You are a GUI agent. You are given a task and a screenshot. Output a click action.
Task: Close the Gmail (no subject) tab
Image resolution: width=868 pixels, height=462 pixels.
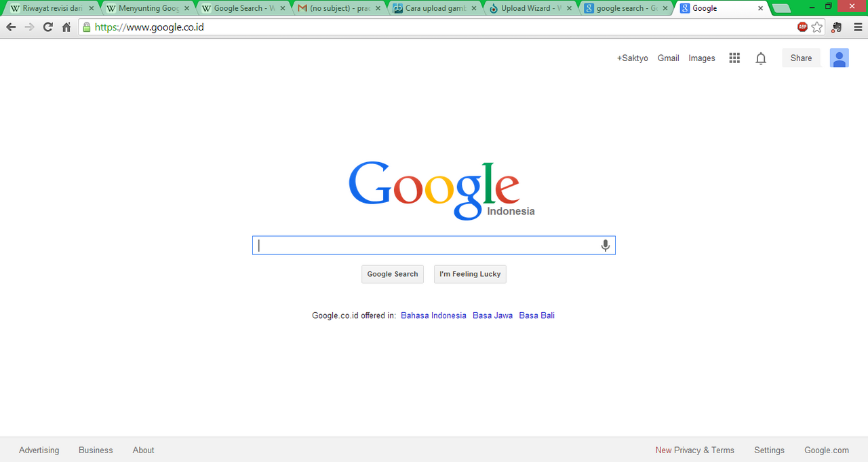[378, 9]
